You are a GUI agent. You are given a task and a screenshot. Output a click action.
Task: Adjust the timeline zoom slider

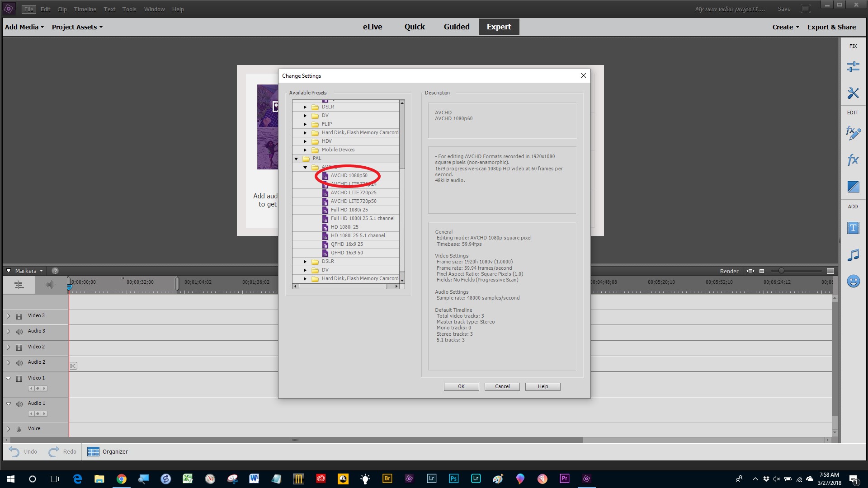[x=781, y=271]
